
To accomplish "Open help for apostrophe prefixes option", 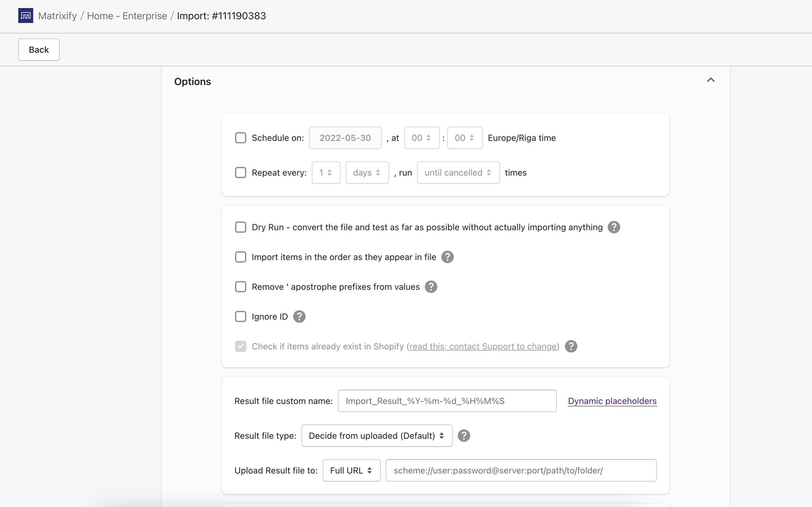I will click(431, 287).
